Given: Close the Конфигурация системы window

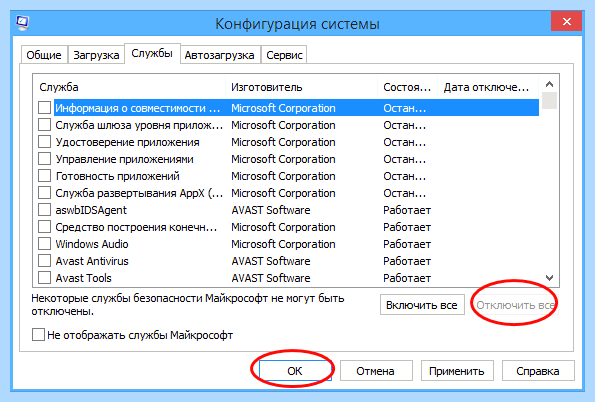Looking at the screenshot, I should coord(567,21).
